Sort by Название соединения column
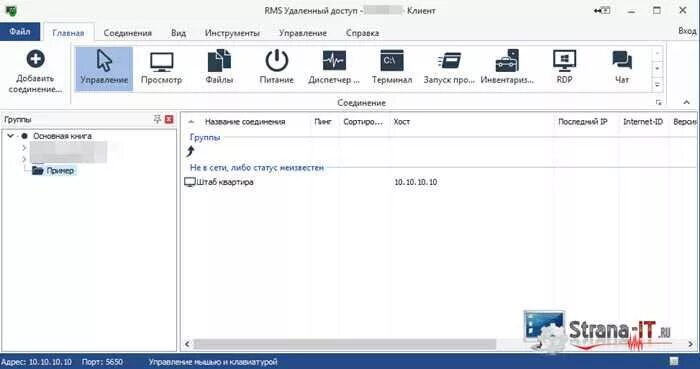 tap(245, 122)
